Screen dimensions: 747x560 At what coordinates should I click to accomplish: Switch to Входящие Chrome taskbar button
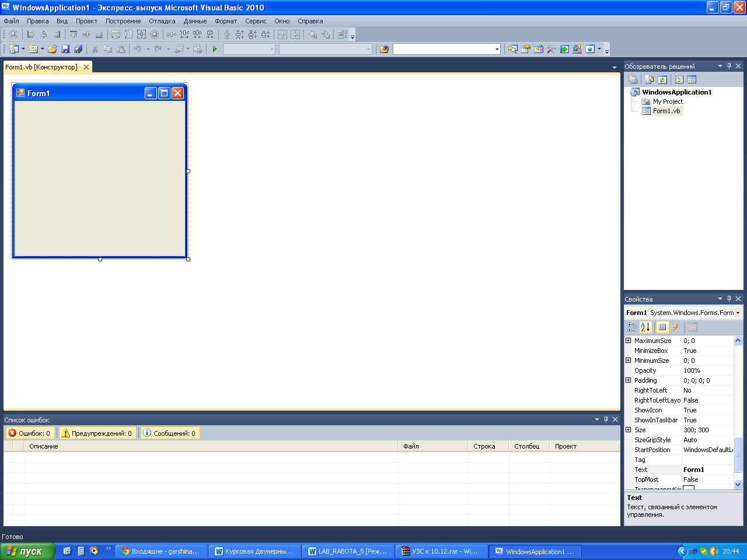tap(162, 551)
